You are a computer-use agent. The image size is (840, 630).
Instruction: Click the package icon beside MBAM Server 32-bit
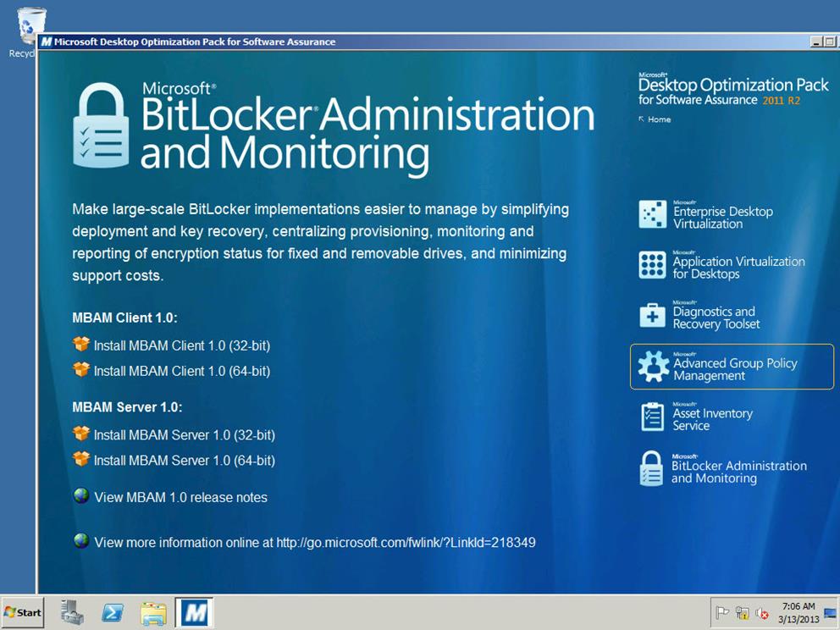pyautogui.click(x=81, y=433)
